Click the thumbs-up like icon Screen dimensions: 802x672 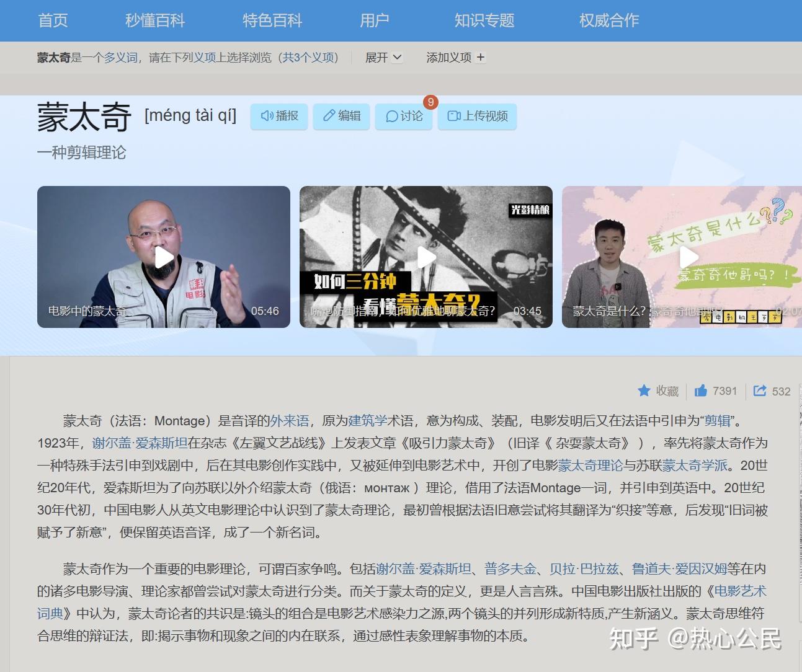tap(701, 391)
